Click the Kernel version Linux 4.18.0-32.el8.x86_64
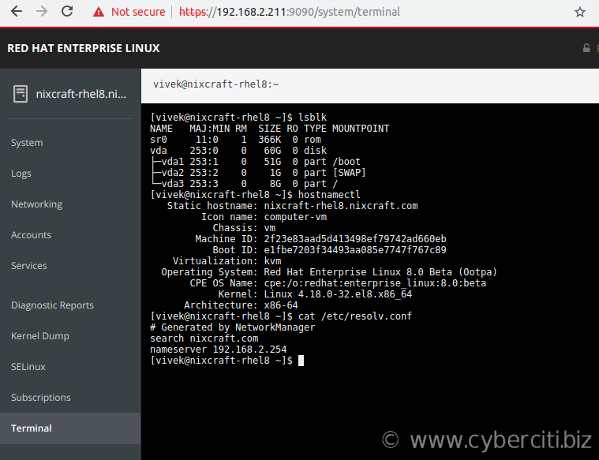599x460 pixels. [338, 294]
